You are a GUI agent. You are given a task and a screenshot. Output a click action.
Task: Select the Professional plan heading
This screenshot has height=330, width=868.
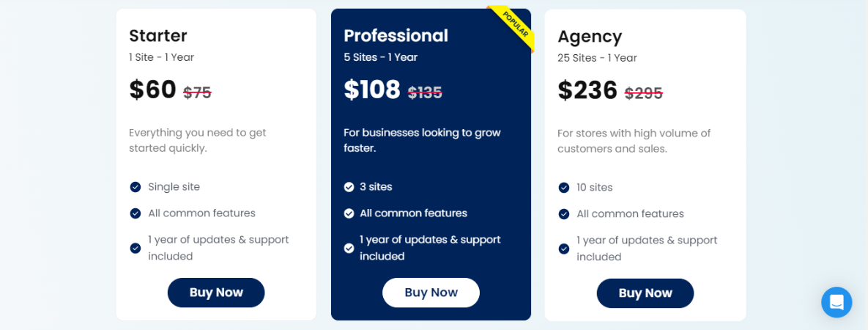pos(396,36)
